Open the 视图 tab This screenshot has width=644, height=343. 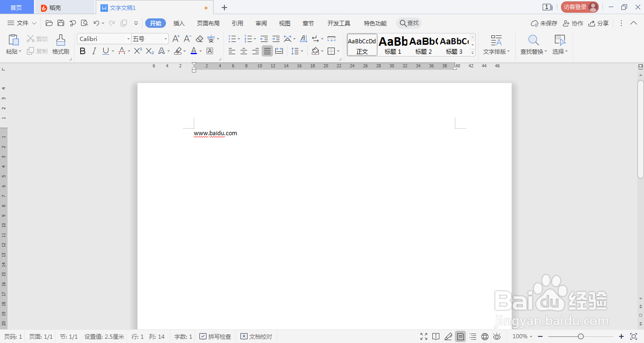[285, 23]
